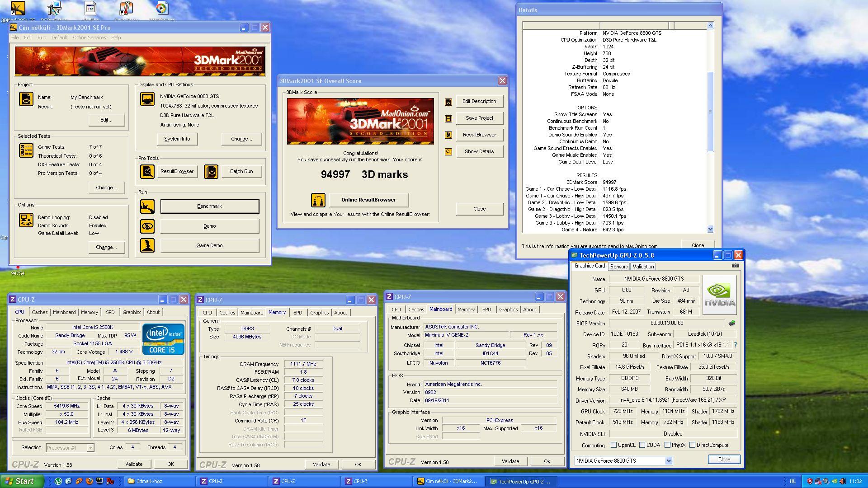Viewport: 868px width, 488px height.
Task: Click the Close button in the GPU-Z window
Action: (724, 460)
